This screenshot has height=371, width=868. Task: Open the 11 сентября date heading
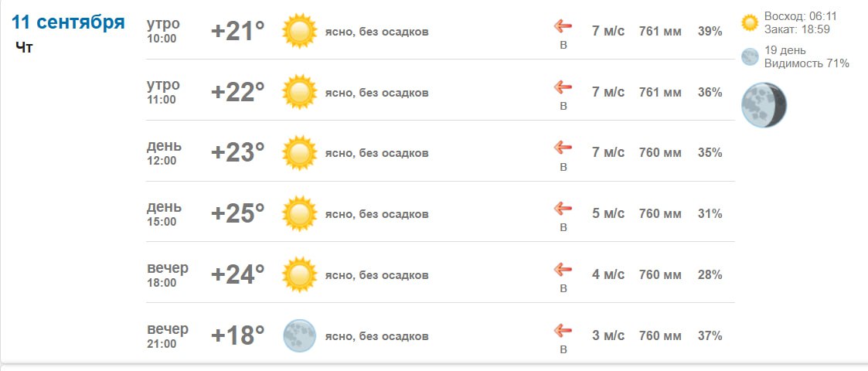pos(68,22)
